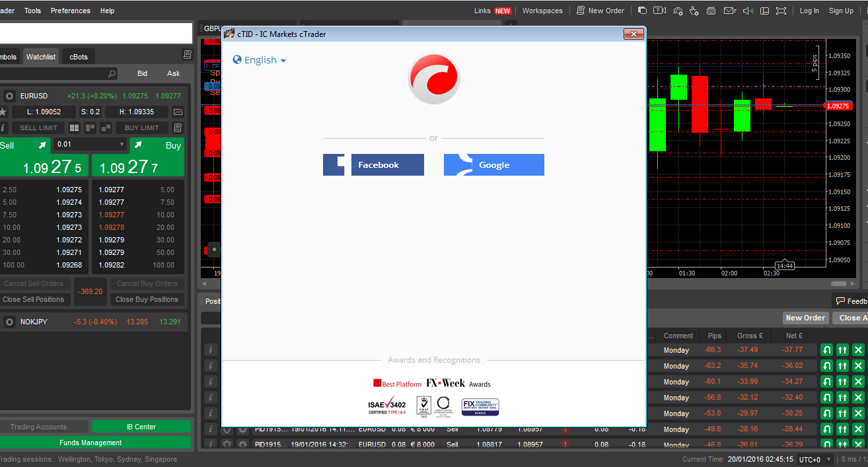Double the position with -63.2 pips
This screenshot has height=467, width=868.
coord(842,365)
